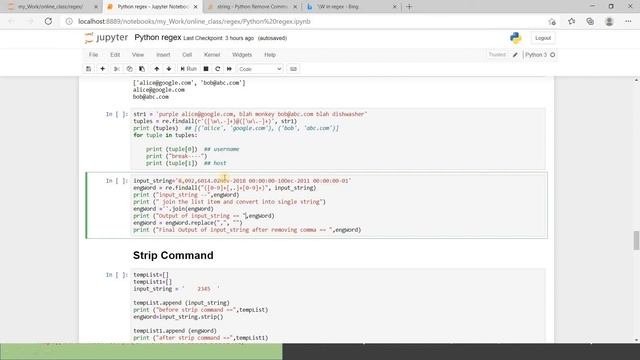This screenshot has height=360, width=640.
Task: Interrupt the kernel with stop icon
Action: click(x=206, y=69)
